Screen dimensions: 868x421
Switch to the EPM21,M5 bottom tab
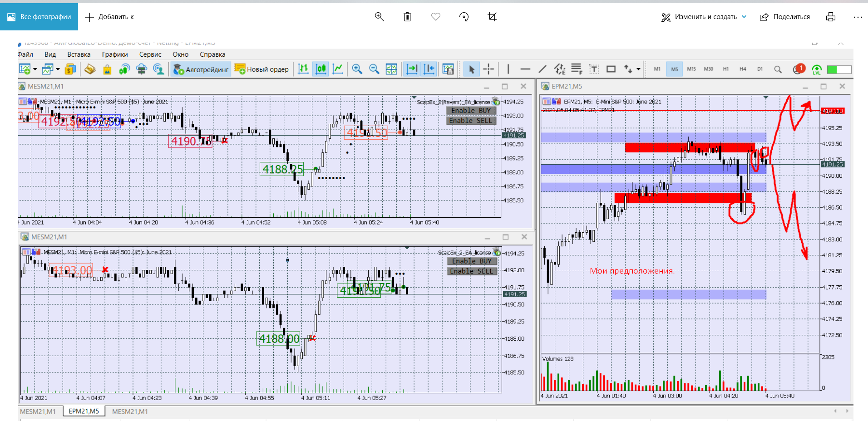coord(84,411)
